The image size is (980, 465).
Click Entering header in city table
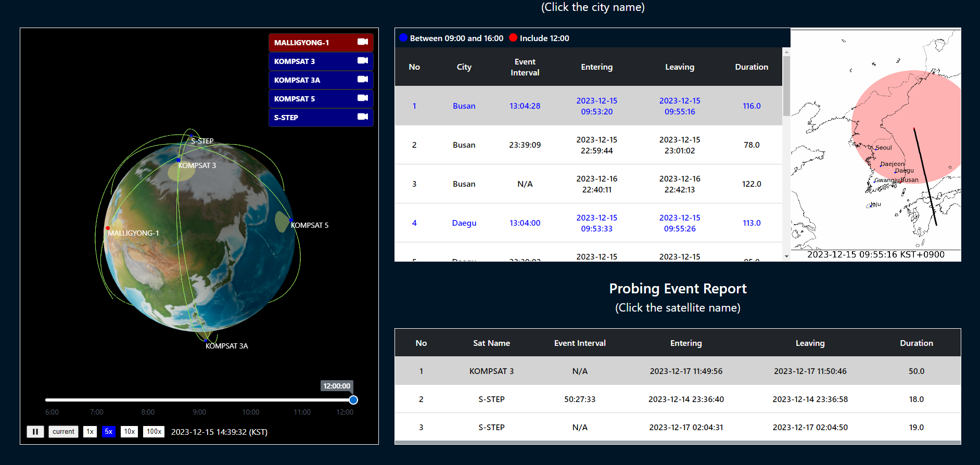597,67
